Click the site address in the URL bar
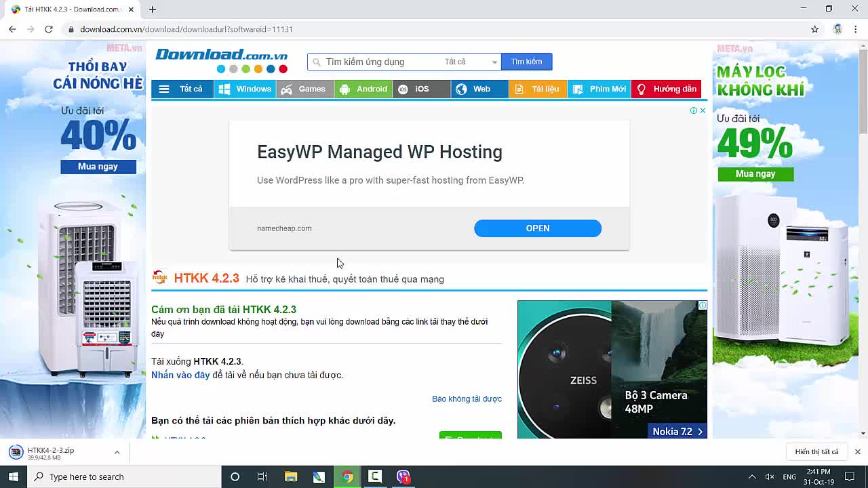The image size is (868, 488). click(186, 29)
